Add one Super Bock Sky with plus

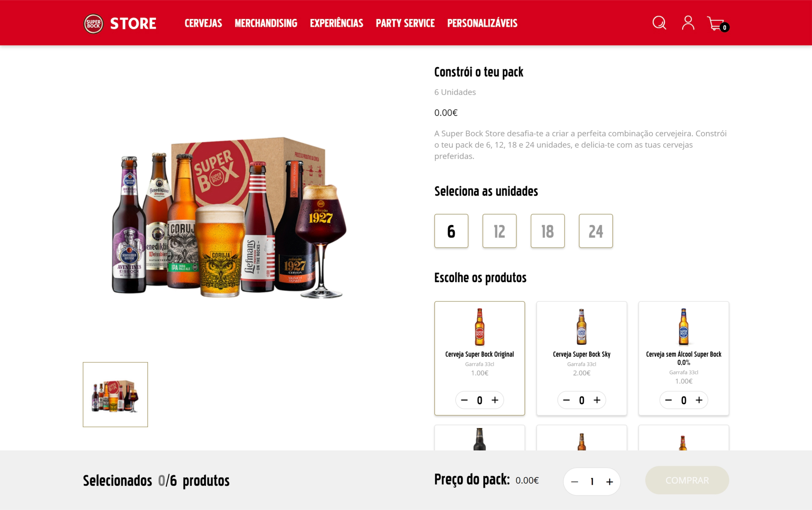(x=597, y=400)
